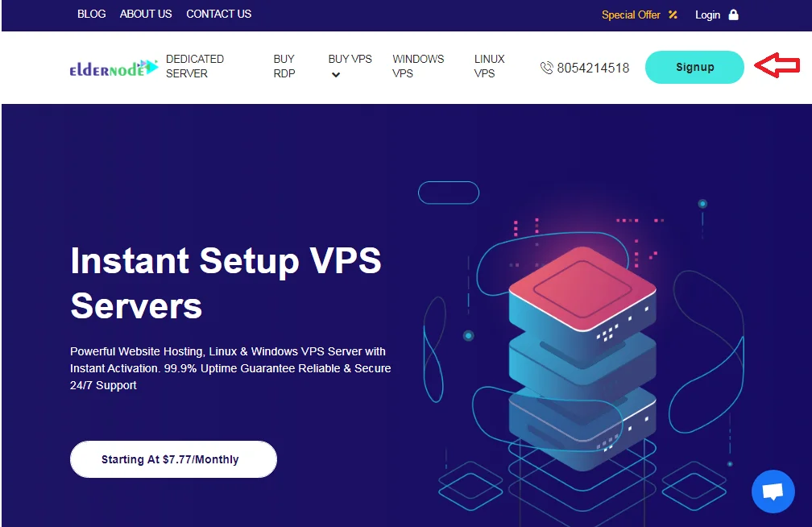Click the Special Offer percent icon
The height and width of the screenshot is (527, 812).
click(673, 15)
